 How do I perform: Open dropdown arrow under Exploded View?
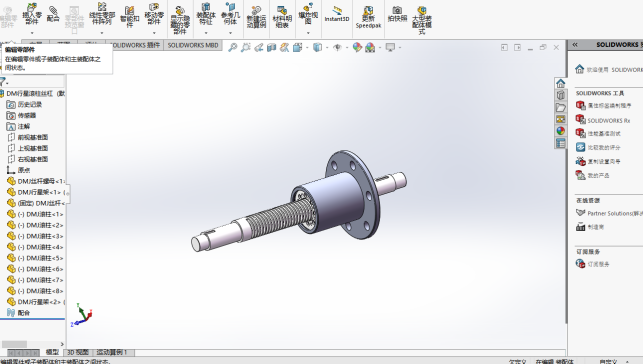[x=308, y=32]
